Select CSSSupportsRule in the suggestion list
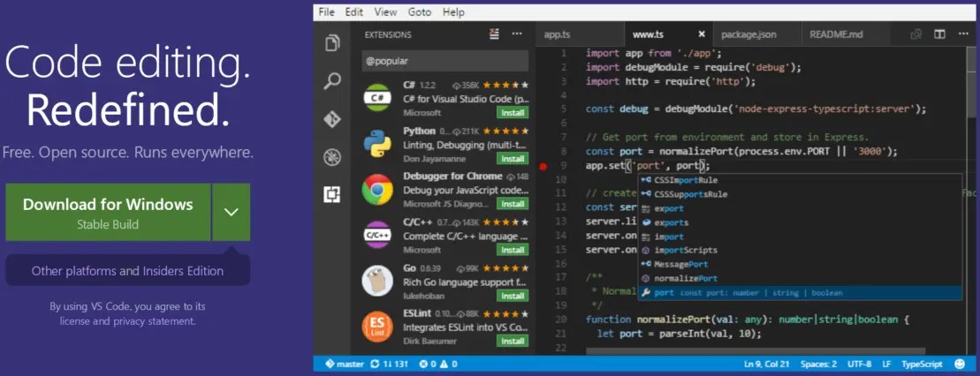Image resolution: width=980 pixels, height=376 pixels. point(800,194)
